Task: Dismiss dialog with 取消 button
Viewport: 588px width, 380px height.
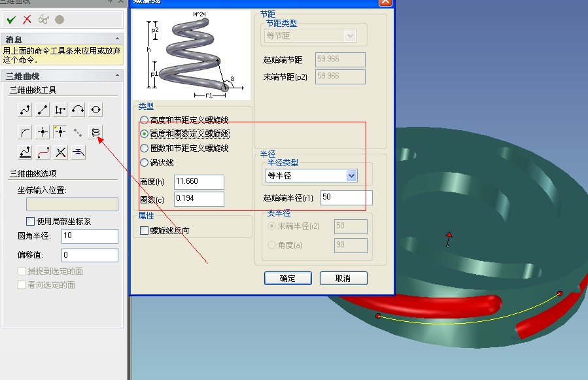Action: point(343,279)
